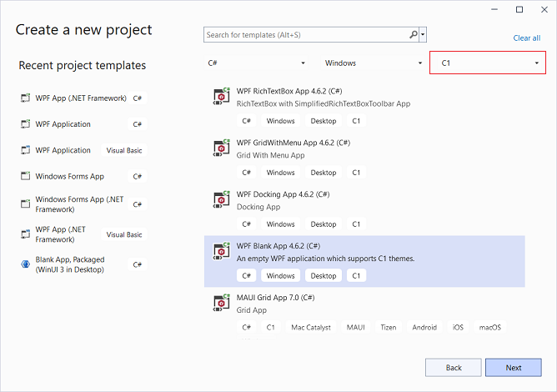Click the WPF Docking App template icon

[x=221, y=200]
